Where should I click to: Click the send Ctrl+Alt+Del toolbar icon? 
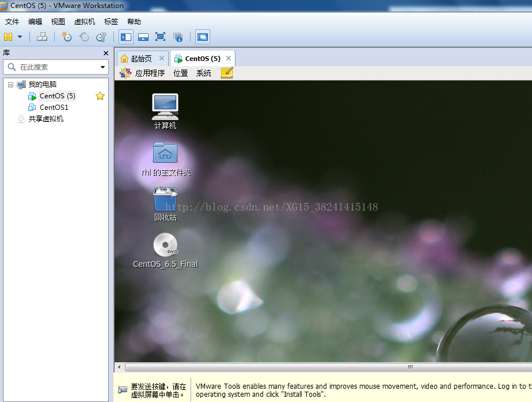[x=42, y=37]
